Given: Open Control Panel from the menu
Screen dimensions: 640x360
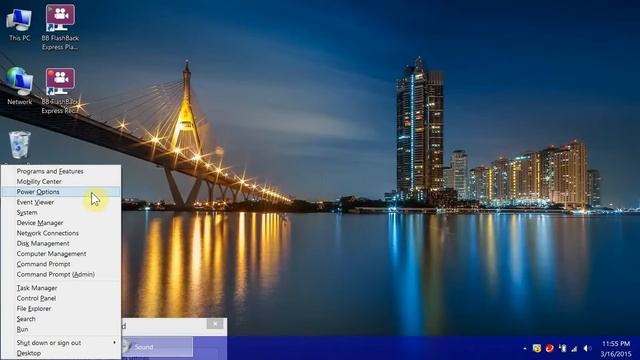Looking at the screenshot, I should click(x=61, y=298).
